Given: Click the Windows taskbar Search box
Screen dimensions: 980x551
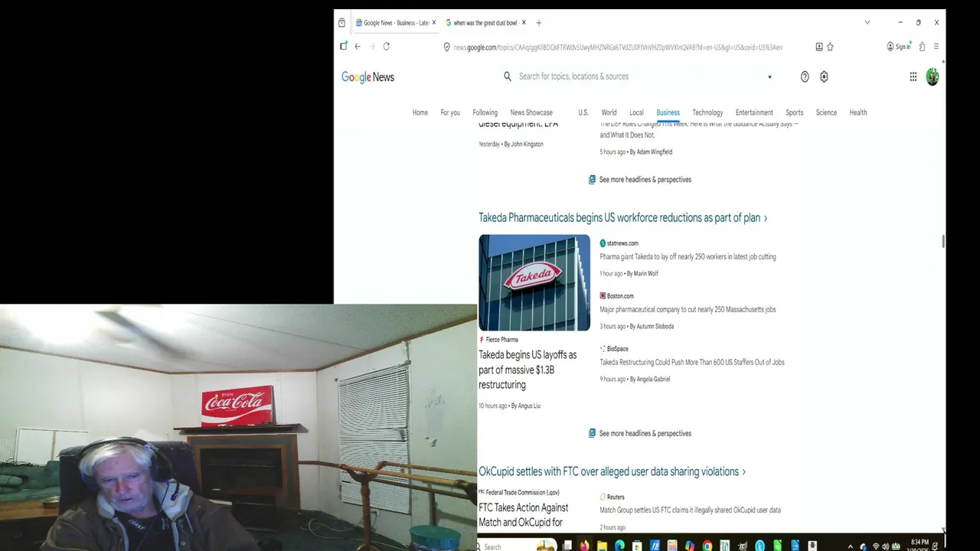Looking at the screenshot, I should pos(516,546).
